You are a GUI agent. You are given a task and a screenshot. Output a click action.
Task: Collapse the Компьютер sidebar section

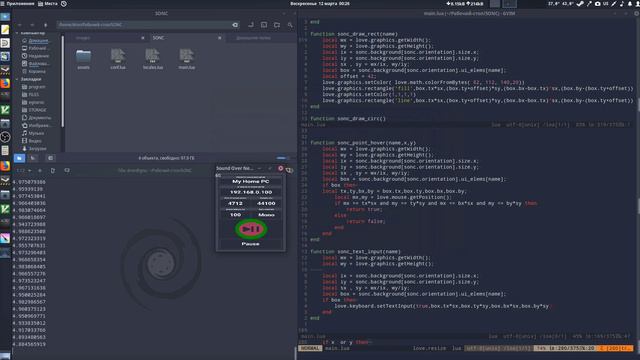(17, 33)
